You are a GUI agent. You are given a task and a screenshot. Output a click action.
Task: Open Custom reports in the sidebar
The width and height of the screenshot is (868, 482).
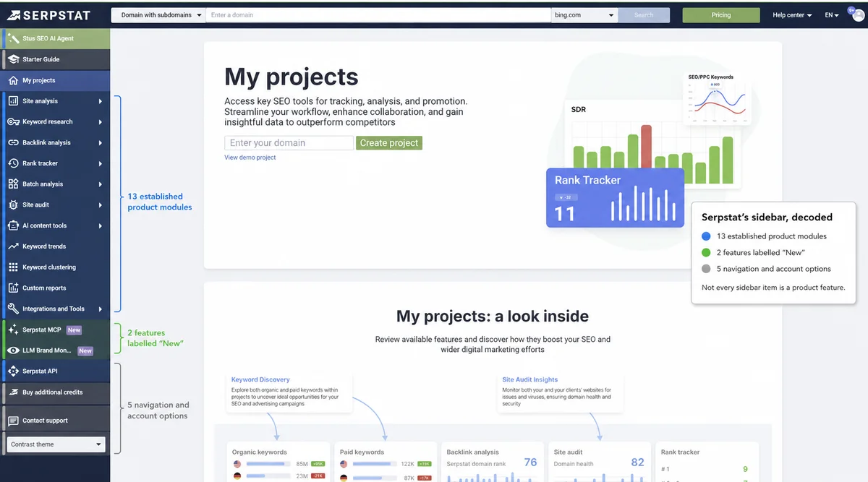click(56, 288)
